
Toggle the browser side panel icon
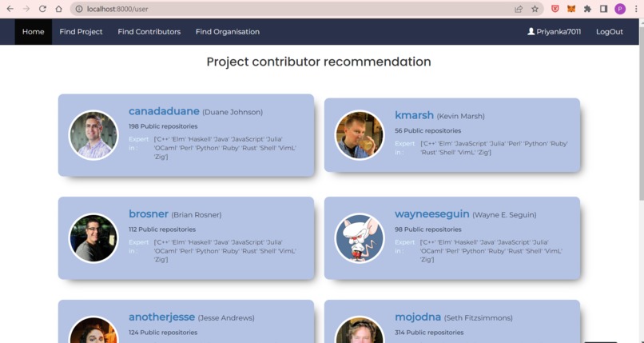point(603,9)
